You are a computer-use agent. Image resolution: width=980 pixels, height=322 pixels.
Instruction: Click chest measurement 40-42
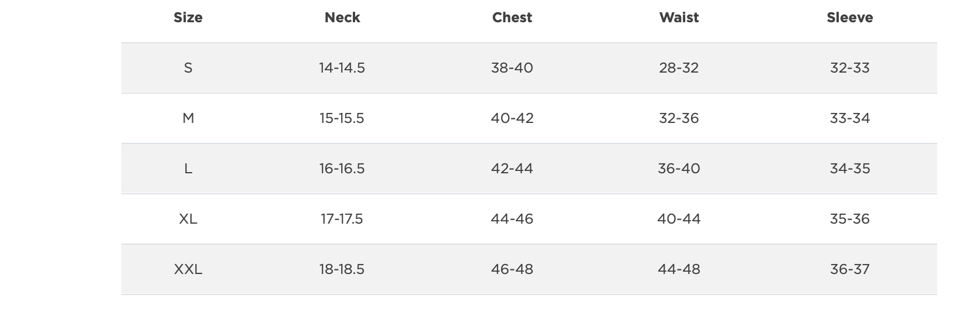click(x=512, y=118)
